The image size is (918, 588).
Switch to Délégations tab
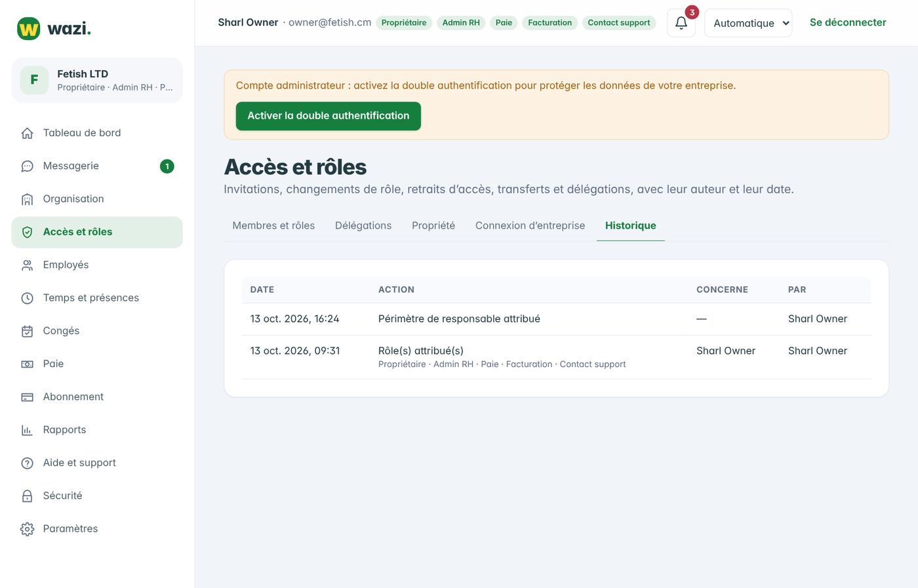click(x=363, y=225)
